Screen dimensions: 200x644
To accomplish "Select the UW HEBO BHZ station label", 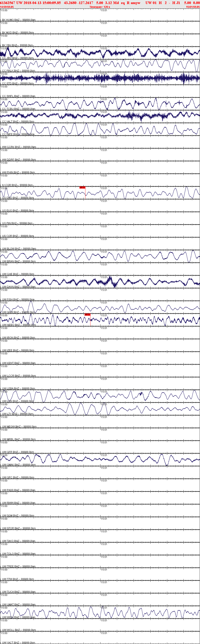I will click(19, 325).
